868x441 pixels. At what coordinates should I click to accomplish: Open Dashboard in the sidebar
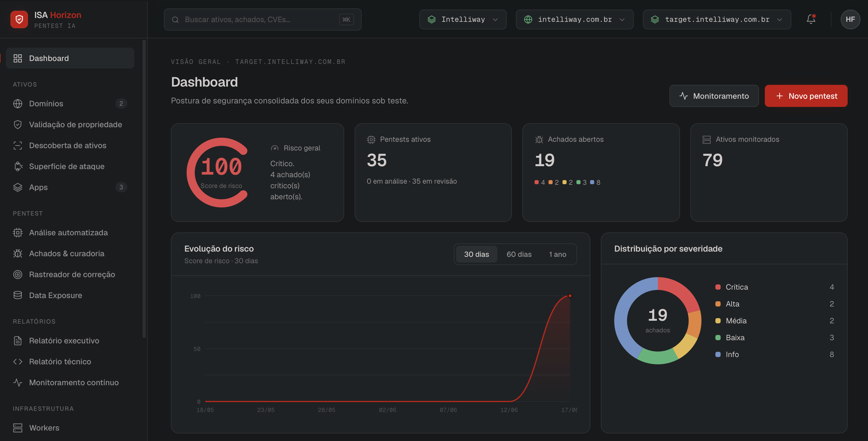[x=70, y=58]
